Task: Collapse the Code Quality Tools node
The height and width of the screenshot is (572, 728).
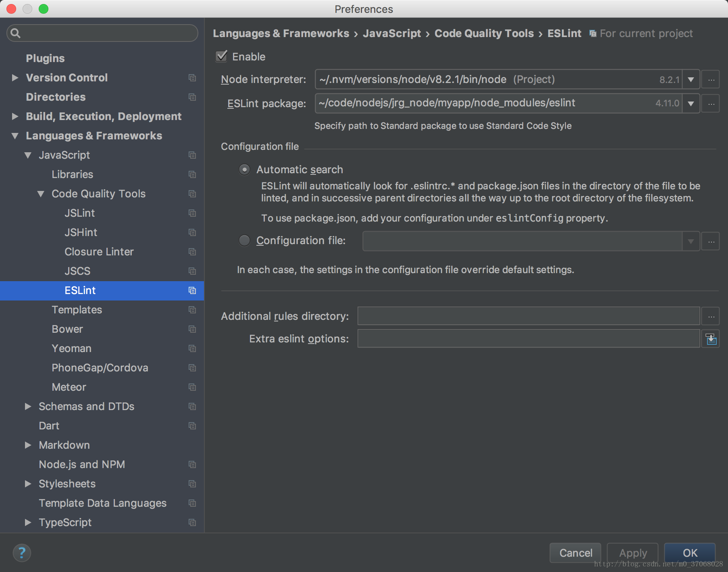Action: [x=41, y=194]
